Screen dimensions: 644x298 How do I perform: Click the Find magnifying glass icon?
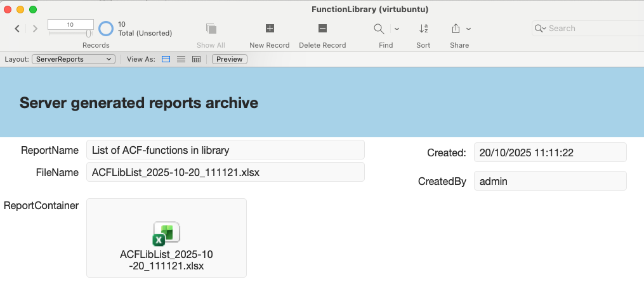click(x=379, y=29)
